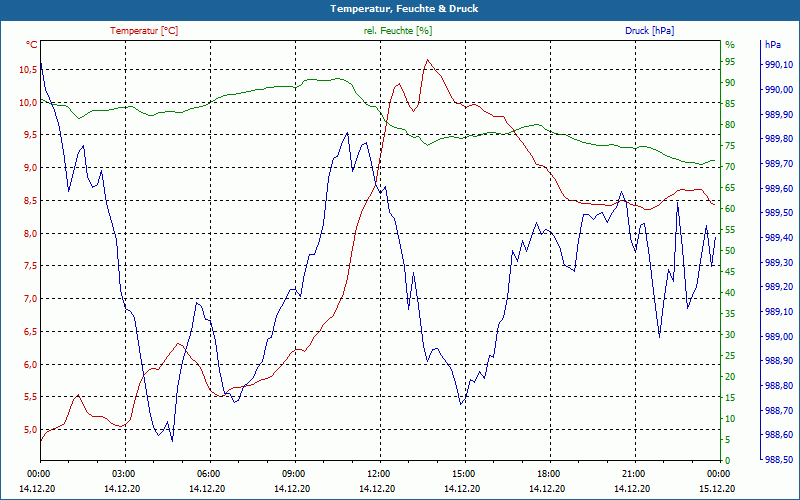Click the 990,00 pressure axis value
The height and width of the screenshot is (500, 800).
pos(779,90)
